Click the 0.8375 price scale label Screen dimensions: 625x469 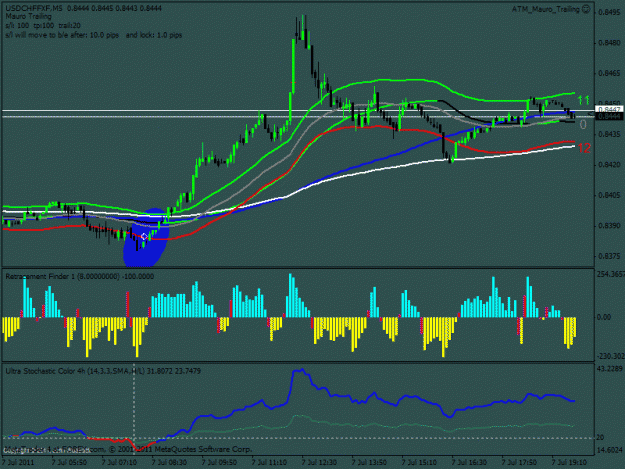click(609, 256)
